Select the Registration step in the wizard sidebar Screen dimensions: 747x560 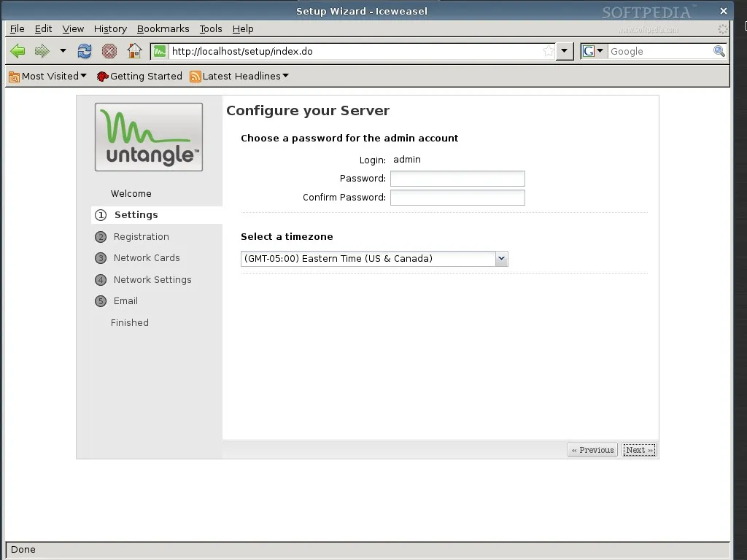click(141, 236)
